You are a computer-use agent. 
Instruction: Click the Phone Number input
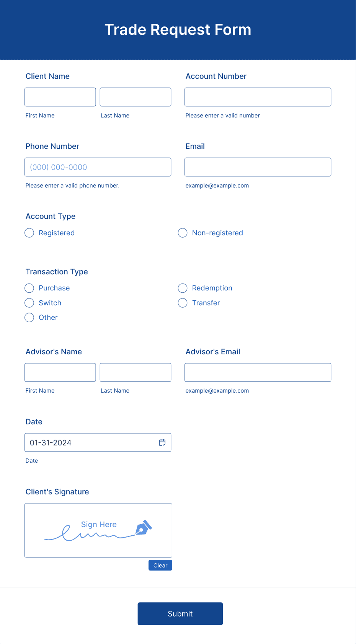98,167
